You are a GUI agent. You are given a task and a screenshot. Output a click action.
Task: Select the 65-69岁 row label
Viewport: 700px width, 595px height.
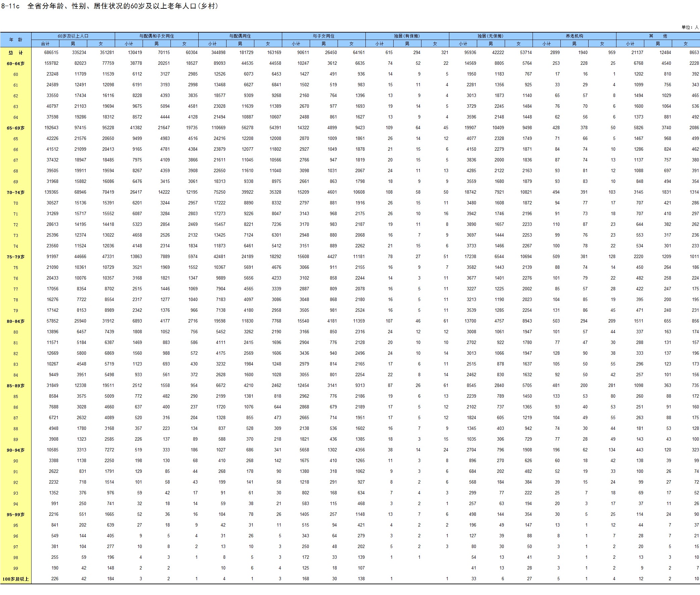pyautogui.click(x=15, y=128)
